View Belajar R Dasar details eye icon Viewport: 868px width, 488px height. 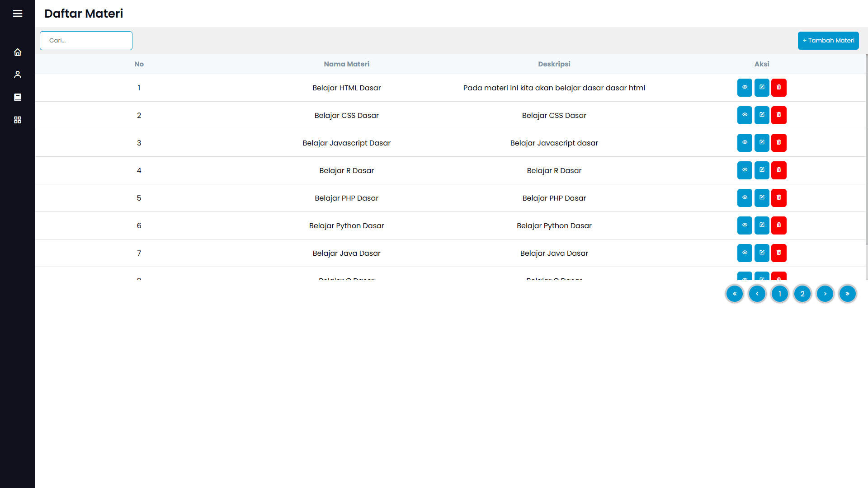745,170
